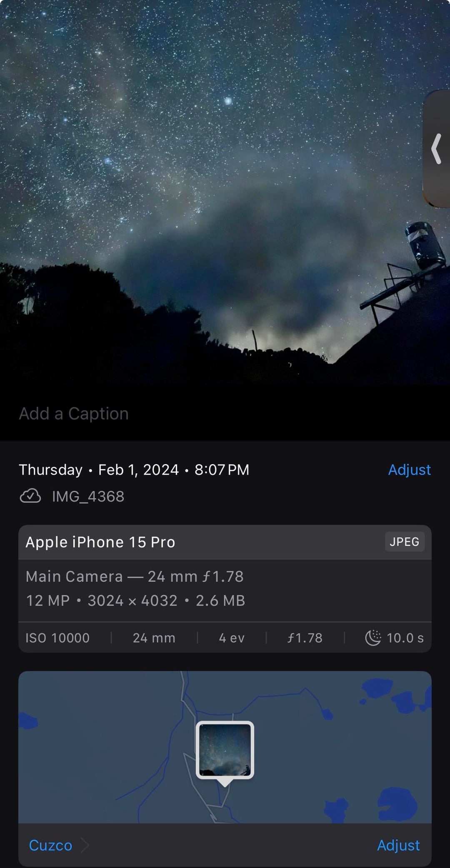Viewport: 450px width, 868px height.
Task: Tap the ISO 10000 value
Action: pyautogui.click(x=57, y=638)
